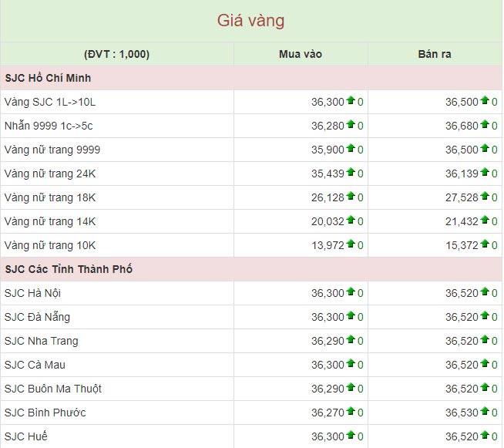The image size is (504, 448).
Task: Click green up arrow beside Vàng SJC 1L->10L buy price
Action: pos(351,100)
